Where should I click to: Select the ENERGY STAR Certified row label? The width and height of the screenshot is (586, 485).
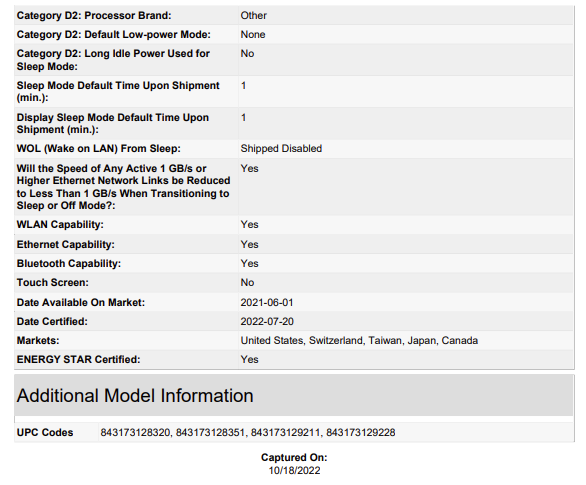[78, 359]
